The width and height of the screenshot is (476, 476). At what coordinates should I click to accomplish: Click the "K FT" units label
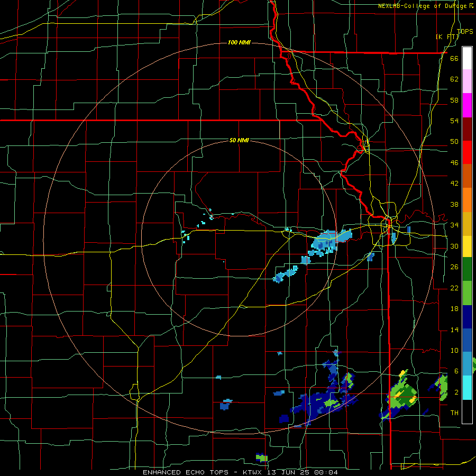447,36
